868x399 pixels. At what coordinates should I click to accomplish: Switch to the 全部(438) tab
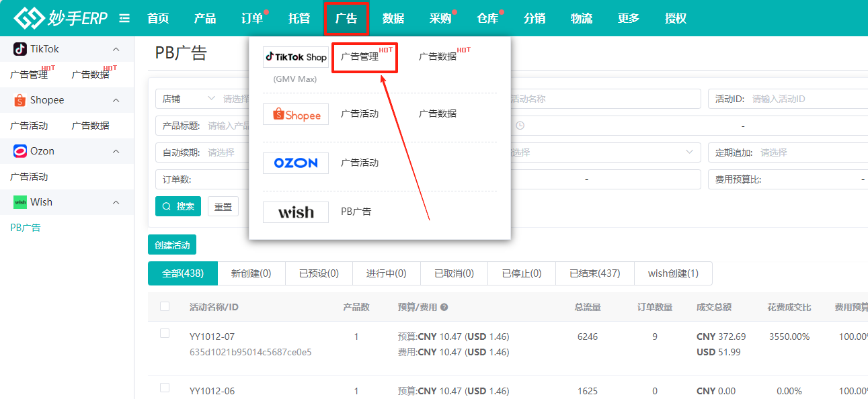click(x=183, y=273)
